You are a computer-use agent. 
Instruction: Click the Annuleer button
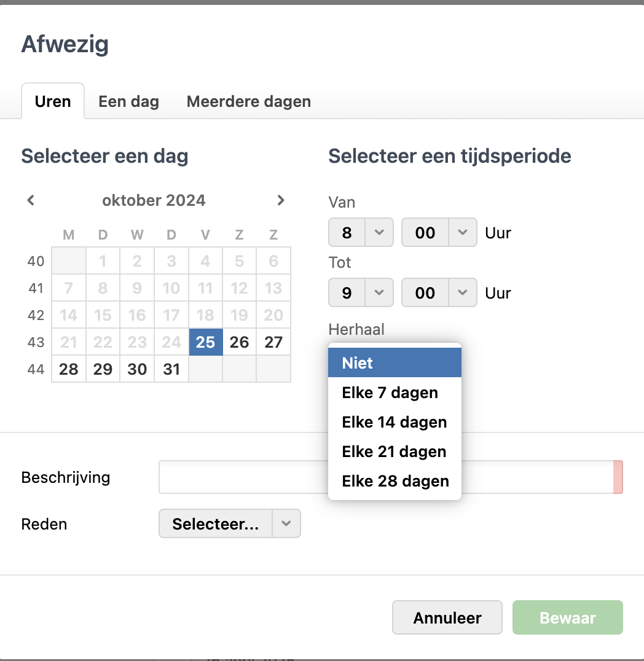coord(447,617)
